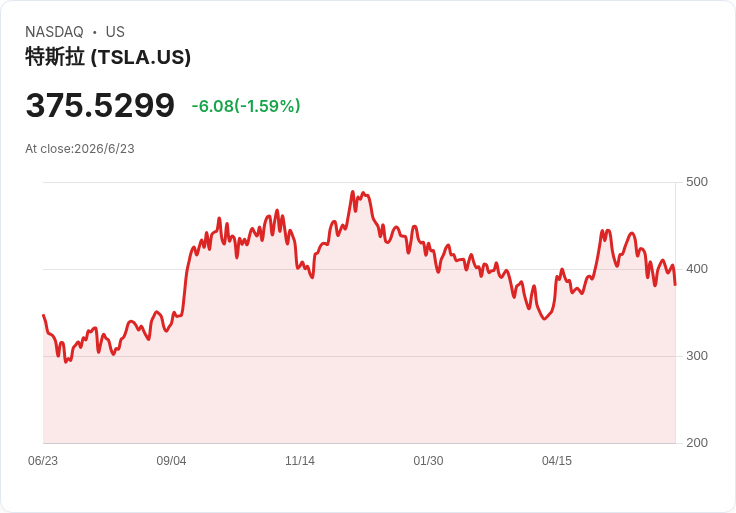This screenshot has height=513, width=736.
Task: Click the 09/04 x-axis date label
Action: click(x=171, y=461)
